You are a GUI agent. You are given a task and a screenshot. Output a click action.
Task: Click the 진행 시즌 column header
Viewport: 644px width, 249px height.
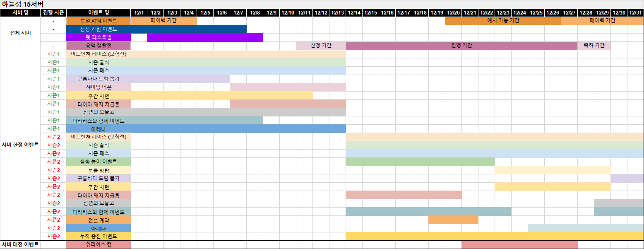[53, 12]
